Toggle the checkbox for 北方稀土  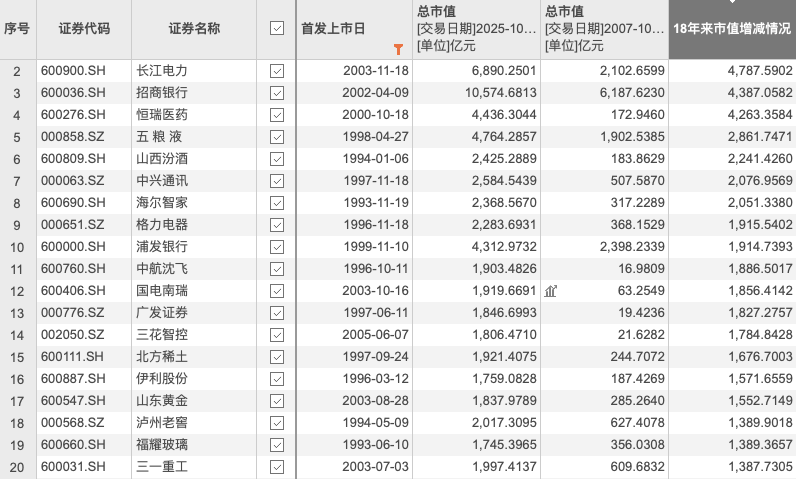click(277, 357)
